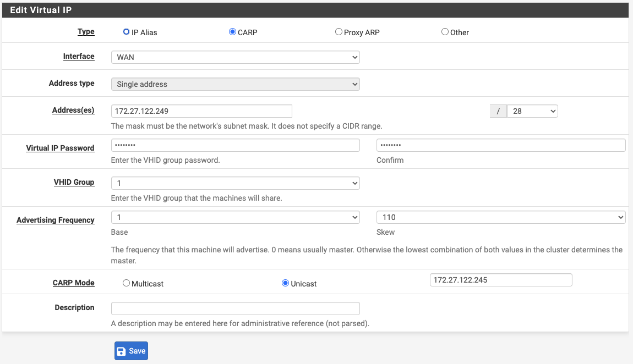The width and height of the screenshot is (633, 364).
Task: Open the subnet mask dropdown showing 28
Action: (532, 111)
